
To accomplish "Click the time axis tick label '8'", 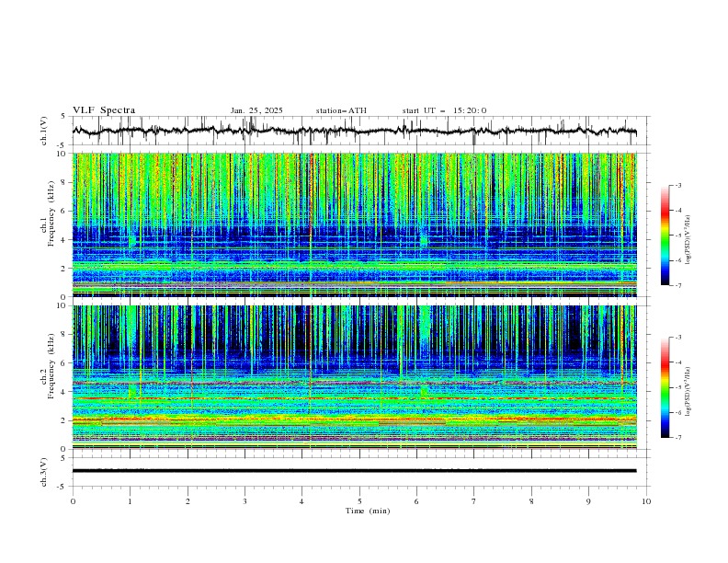I will [531, 501].
